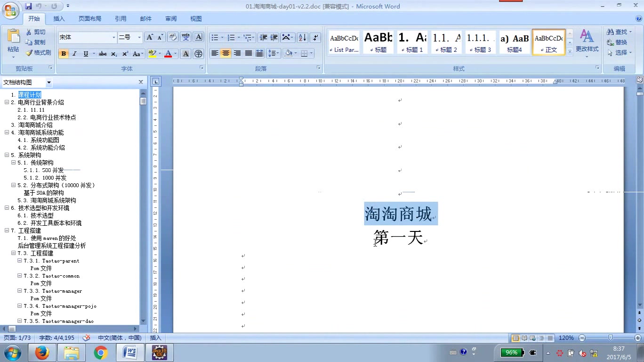Viewport: 644px width, 362px height.
Task: Click the Copy (复制) button
Action: pos(36,42)
